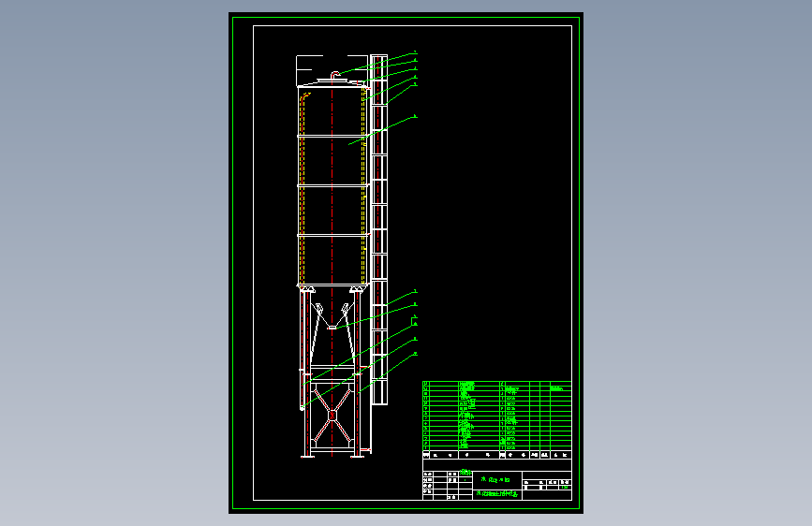Select the silo cylindrical body in the drawing
Viewport: 812px width, 526px height.
(x=333, y=185)
